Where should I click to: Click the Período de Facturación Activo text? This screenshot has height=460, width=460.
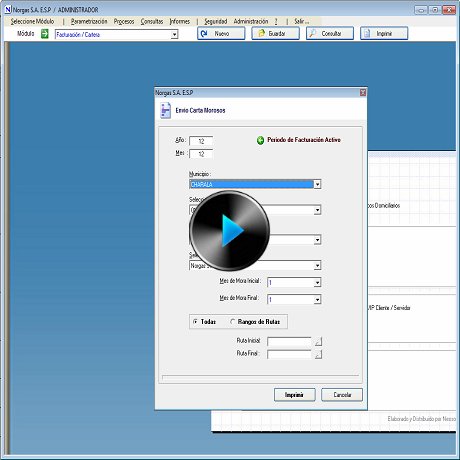pyautogui.click(x=304, y=140)
